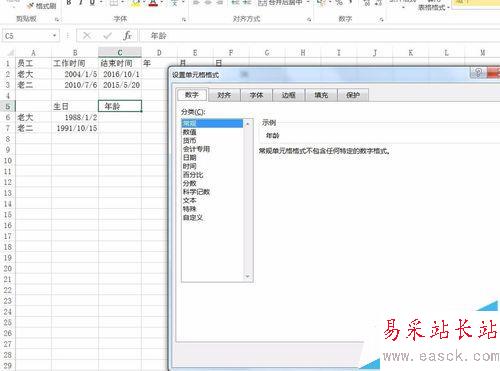The height and width of the screenshot is (371, 500).
Task: Select 分数 in the category list
Action: (212, 183)
